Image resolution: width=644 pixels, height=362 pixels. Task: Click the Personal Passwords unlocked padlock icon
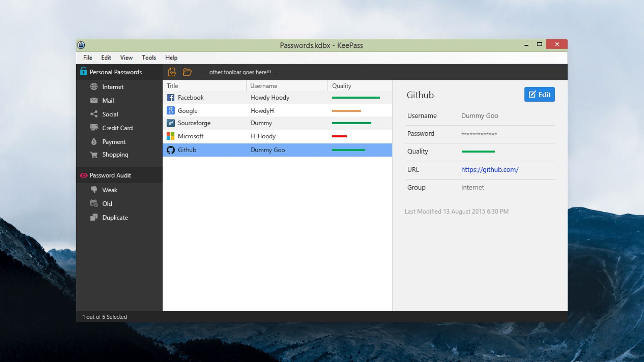[x=83, y=71]
